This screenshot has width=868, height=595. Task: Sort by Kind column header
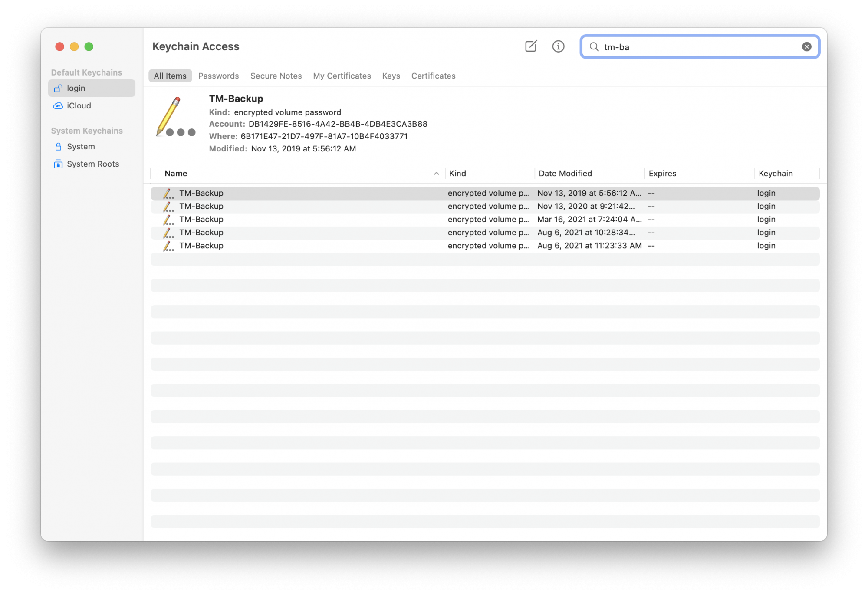[x=457, y=174]
